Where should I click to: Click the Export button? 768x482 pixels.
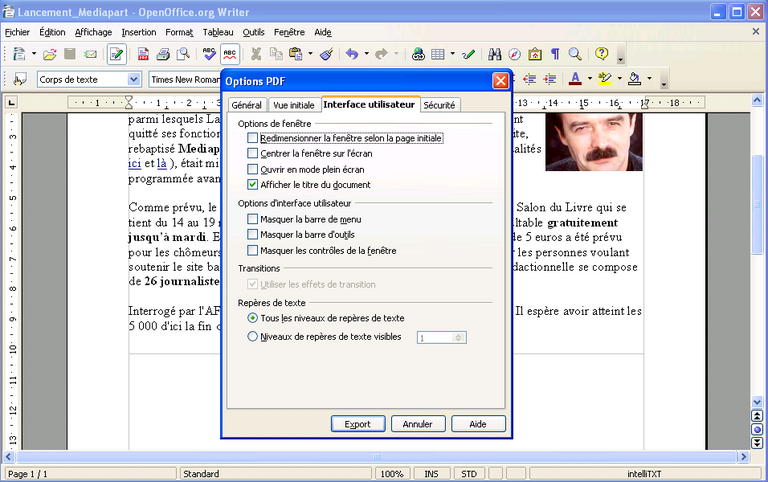358,424
